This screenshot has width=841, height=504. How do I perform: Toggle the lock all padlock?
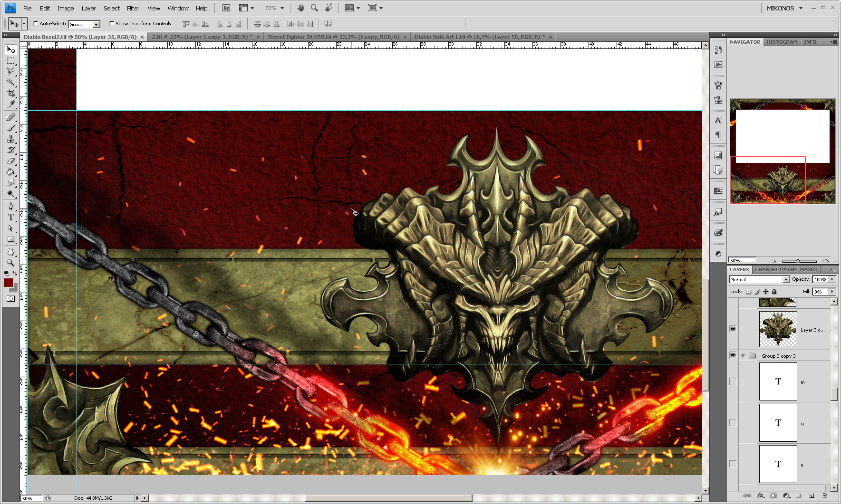[774, 292]
